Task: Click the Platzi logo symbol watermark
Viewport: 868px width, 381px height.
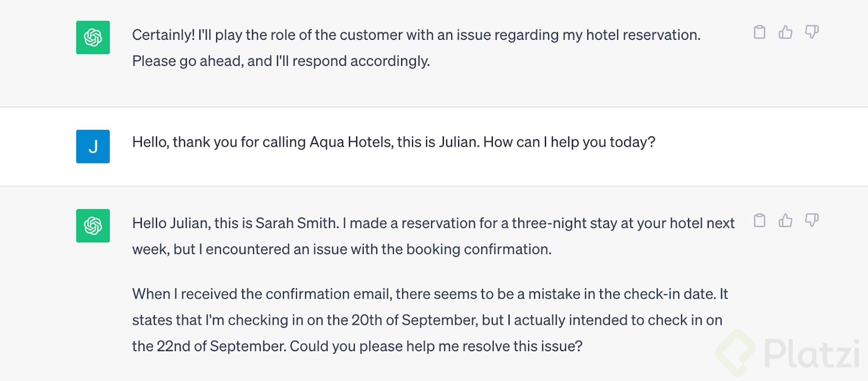Action: pyautogui.click(x=736, y=352)
